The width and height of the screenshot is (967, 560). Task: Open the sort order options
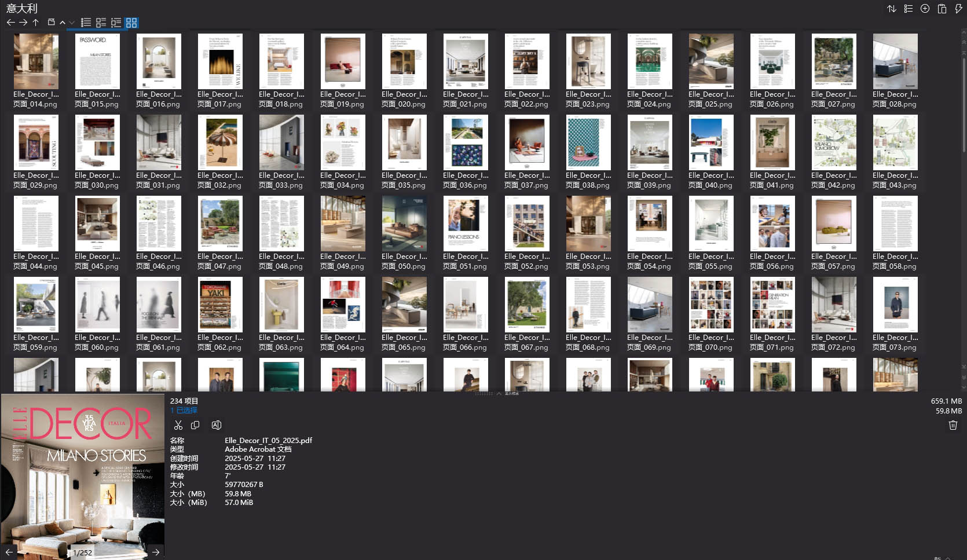tap(892, 9)
